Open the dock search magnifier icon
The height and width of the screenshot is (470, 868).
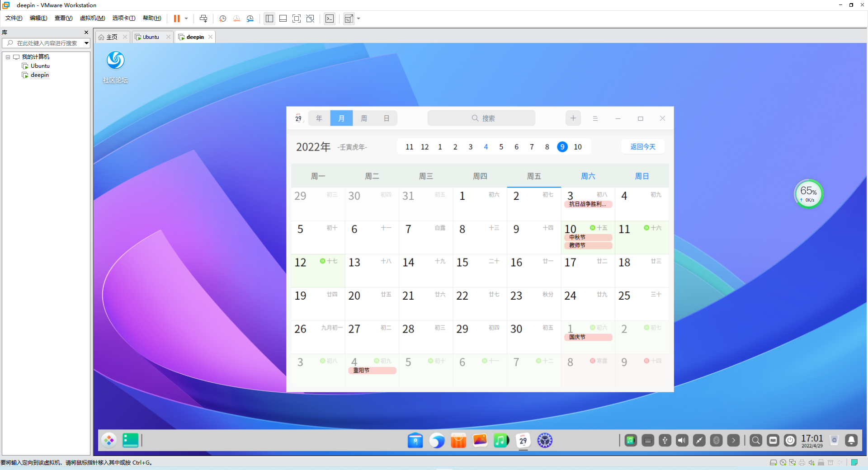pyautogui.click(x=756, y=440)
